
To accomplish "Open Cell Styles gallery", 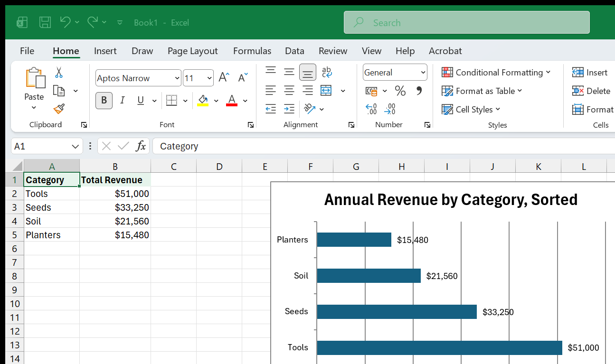I will 471,110.
